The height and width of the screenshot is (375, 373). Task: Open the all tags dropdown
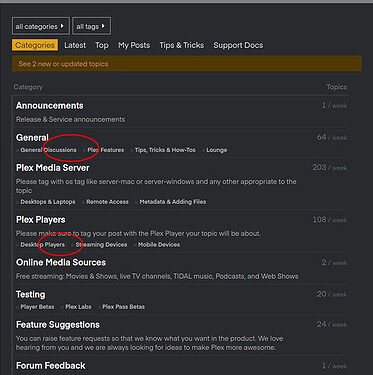tap(91, 26)
